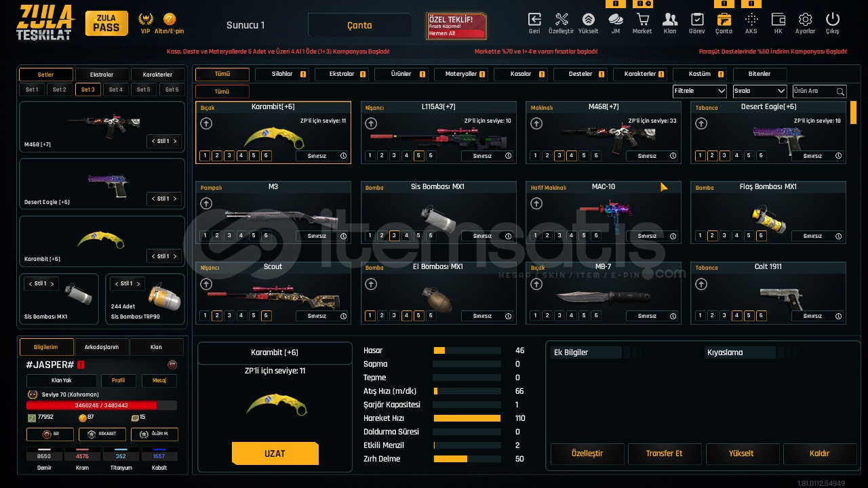868x488 pixels.
Task: Open the Filtrele dropdown
Action: click(x=700, y=91)
